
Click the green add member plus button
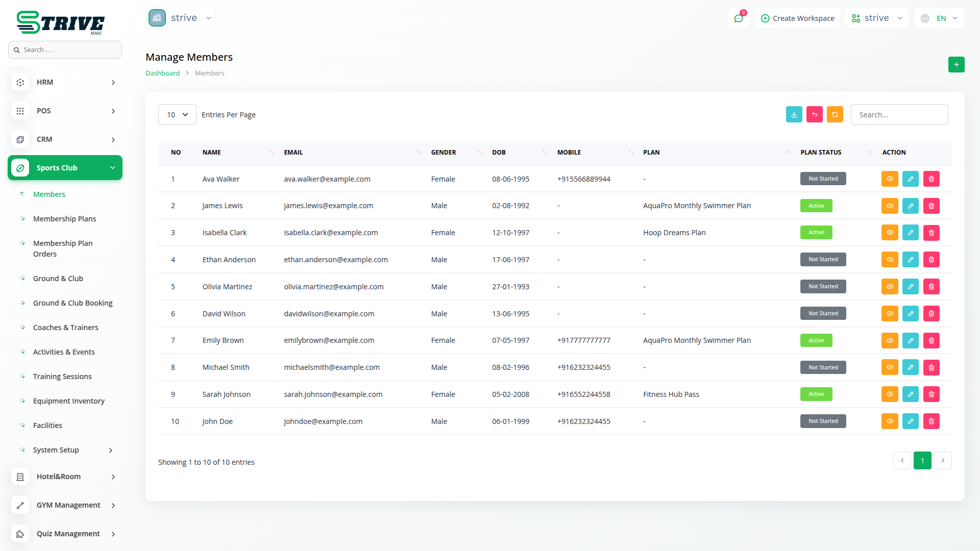[956, 65]
